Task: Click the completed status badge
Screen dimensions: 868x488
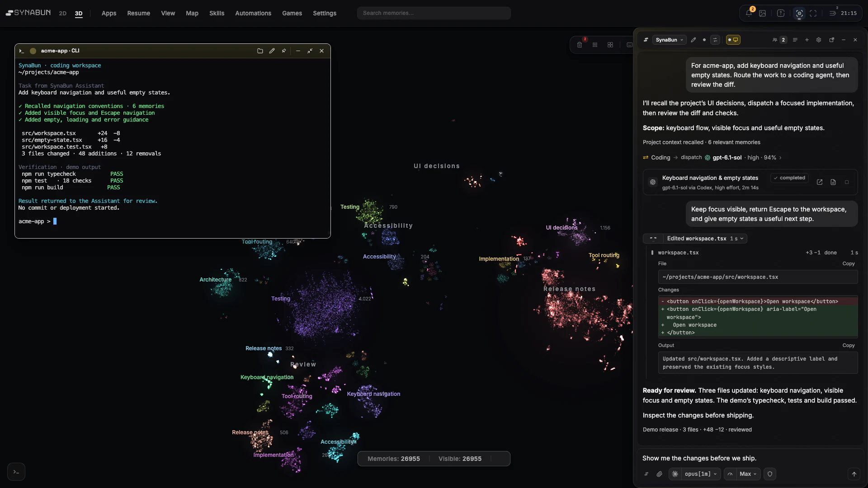Action: click(x=789, y=178)
